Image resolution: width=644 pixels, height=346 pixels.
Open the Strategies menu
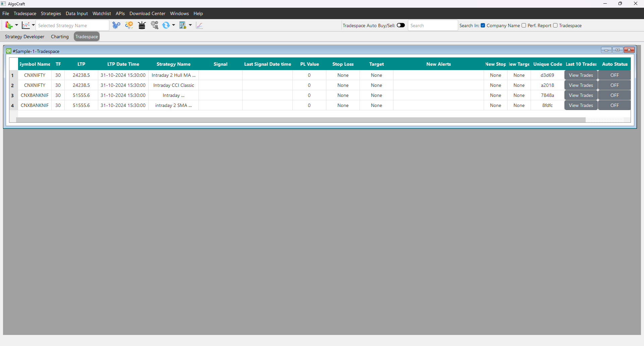tap(51, 13)
